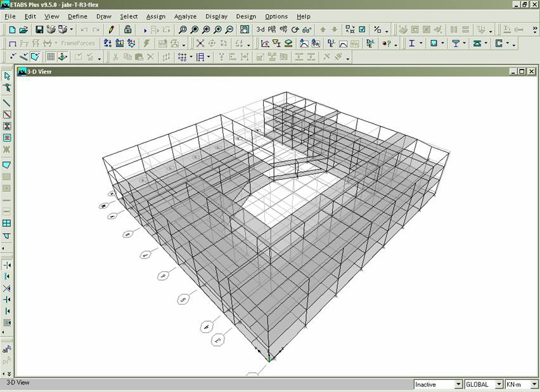Click the steel frame design I-beam icon
The image size is (540, 392).
point(411,43)
